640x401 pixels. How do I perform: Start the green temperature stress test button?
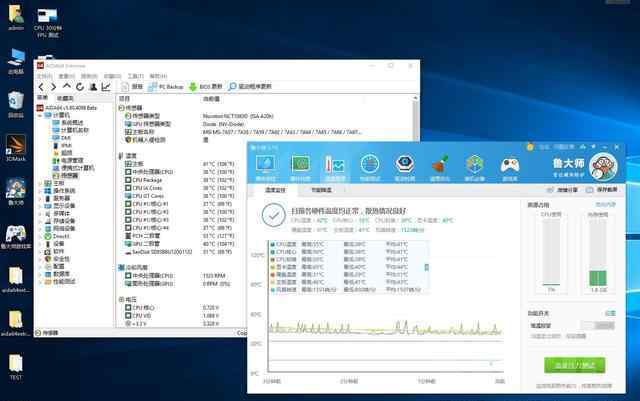[x=575, y=365]
